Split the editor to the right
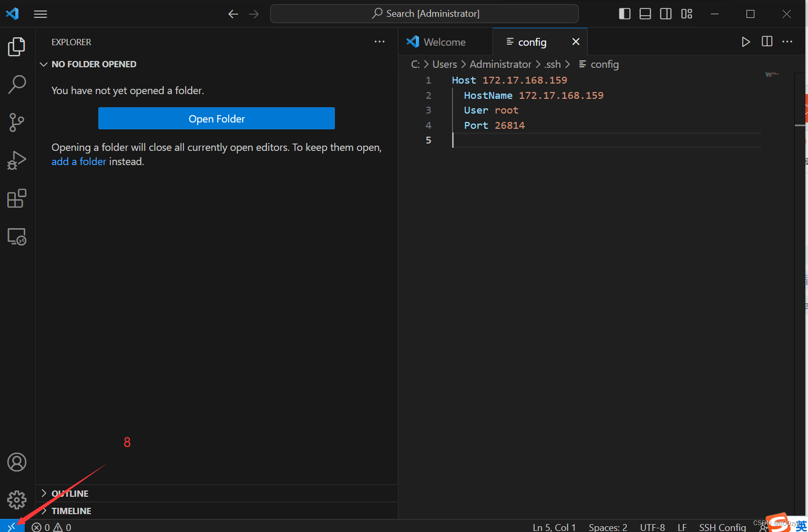Screen dimensions: 808x532 click(767, 42)
